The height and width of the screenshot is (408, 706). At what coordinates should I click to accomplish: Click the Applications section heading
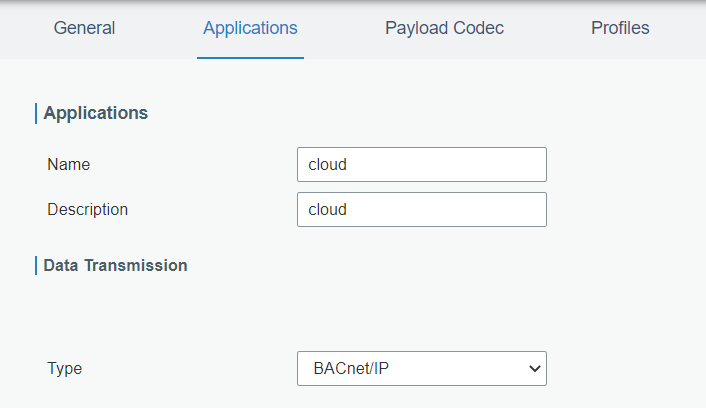pyautogui.click(x=96, y=113)
